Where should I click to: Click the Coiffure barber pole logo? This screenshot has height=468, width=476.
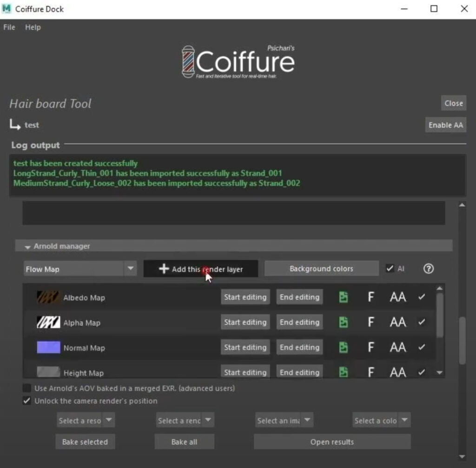pos(188,62)
